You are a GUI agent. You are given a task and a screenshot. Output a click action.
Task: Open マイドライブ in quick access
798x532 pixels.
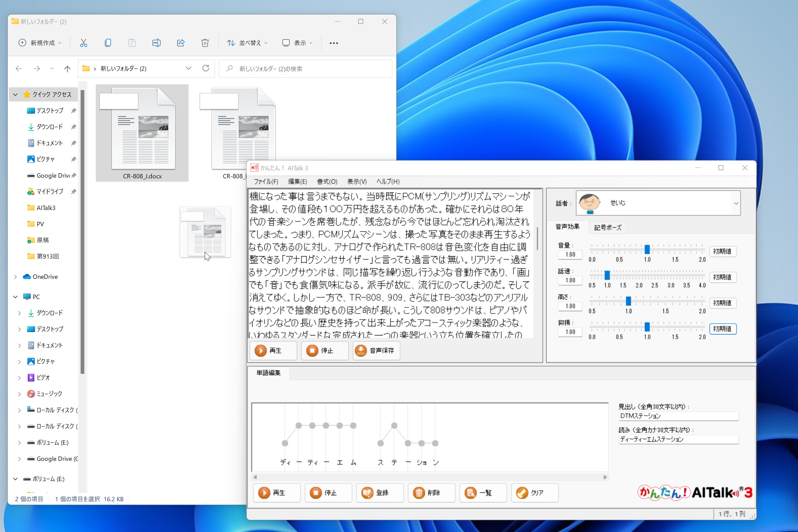pyautogui.click(x=45, y=191)
